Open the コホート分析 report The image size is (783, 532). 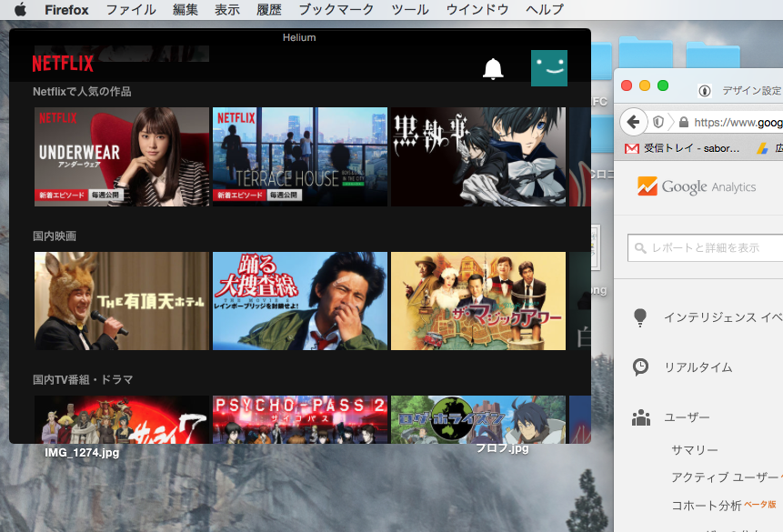pyautogui.click(x=706, y=506)
